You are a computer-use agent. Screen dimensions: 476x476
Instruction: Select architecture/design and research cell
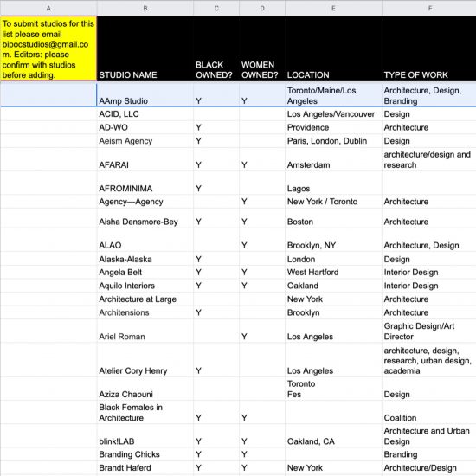[x=429, y=159]
